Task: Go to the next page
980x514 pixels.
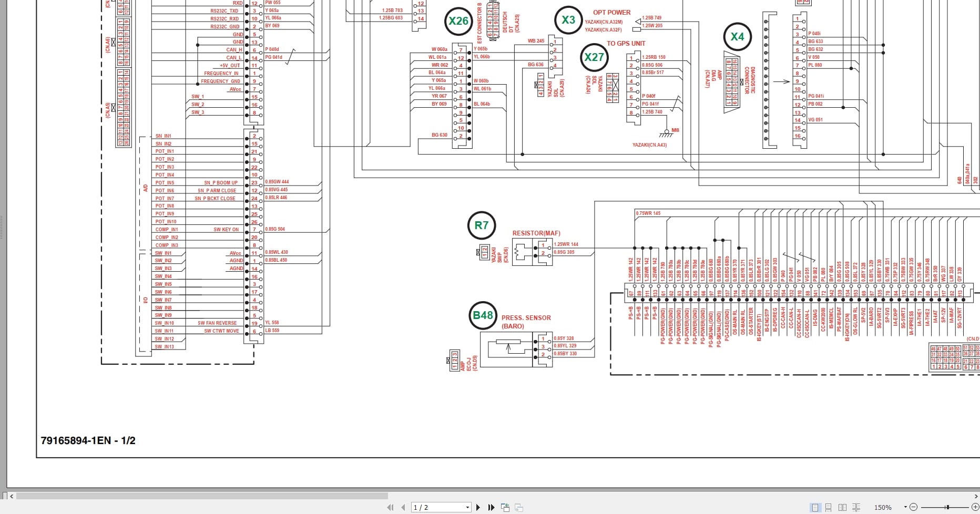Action: pos(478,507)
